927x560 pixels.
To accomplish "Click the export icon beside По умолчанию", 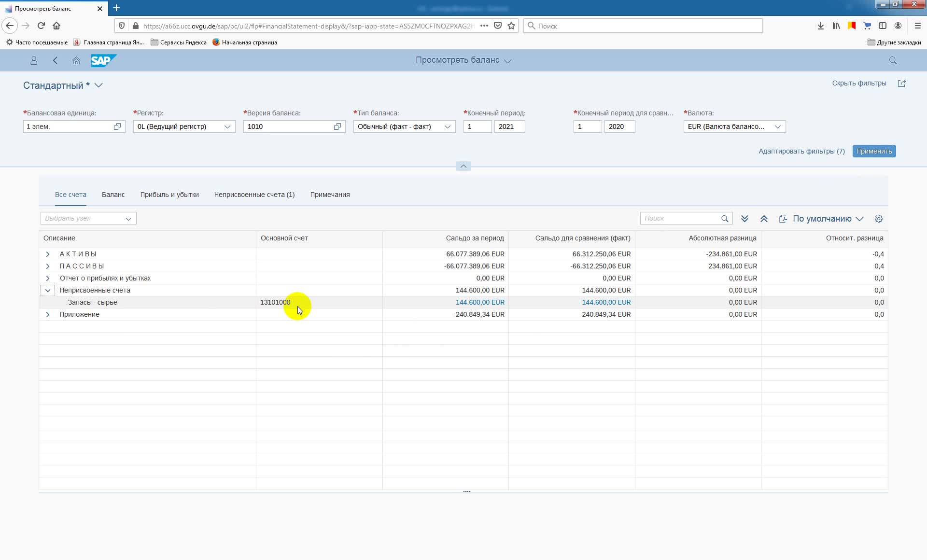I will [x=783, y=219].
